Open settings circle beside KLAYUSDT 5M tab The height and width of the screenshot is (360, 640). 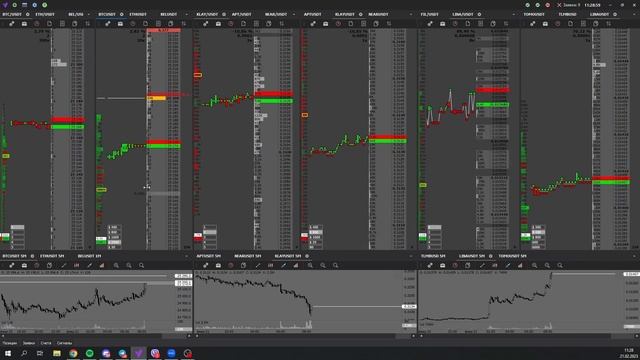click(x=307, y=256)
